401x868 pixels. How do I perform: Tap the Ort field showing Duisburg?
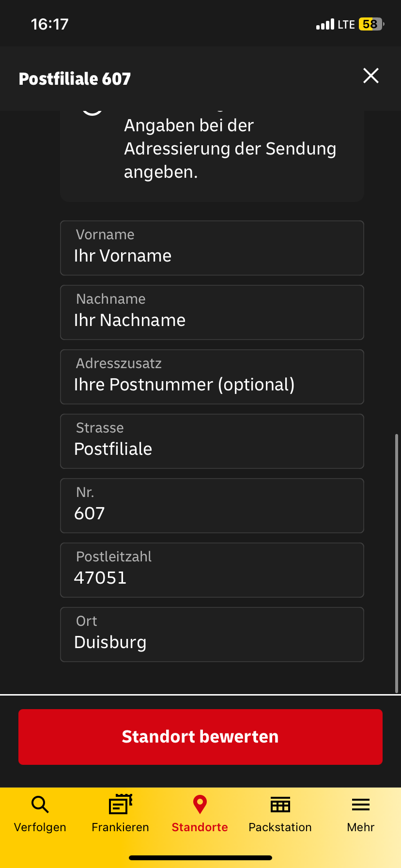(212, 635)
